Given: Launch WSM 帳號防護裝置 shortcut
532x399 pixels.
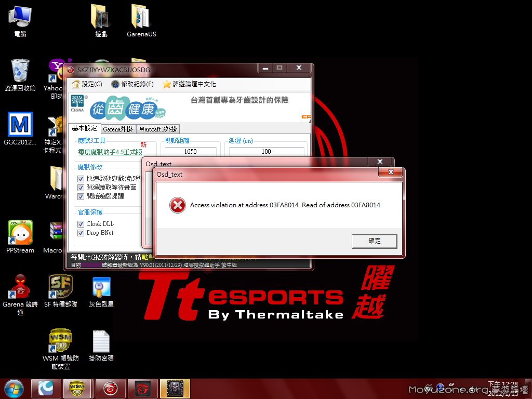Looking at the screenshot, I should [61, 349].
